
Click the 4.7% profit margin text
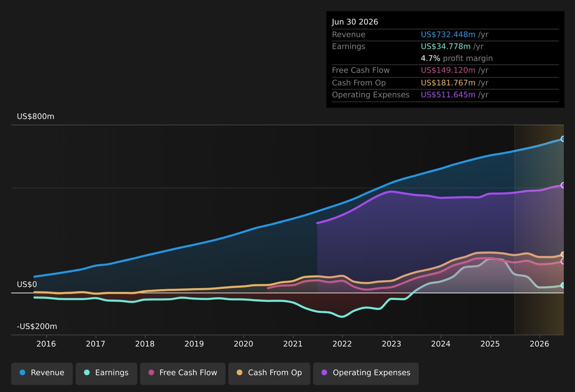pyautogui.click(x=457, y=58)
